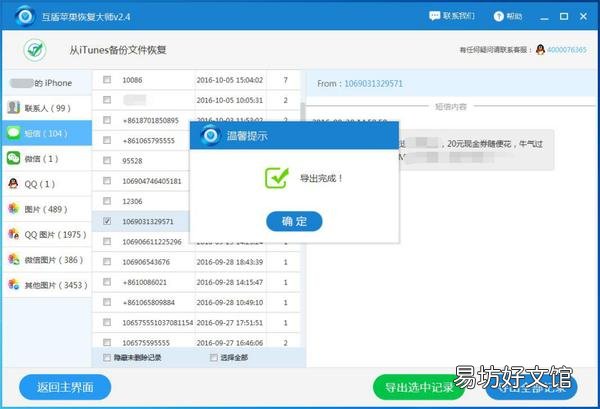Select the QQ penguin sidebar icon

click(13, 184)
